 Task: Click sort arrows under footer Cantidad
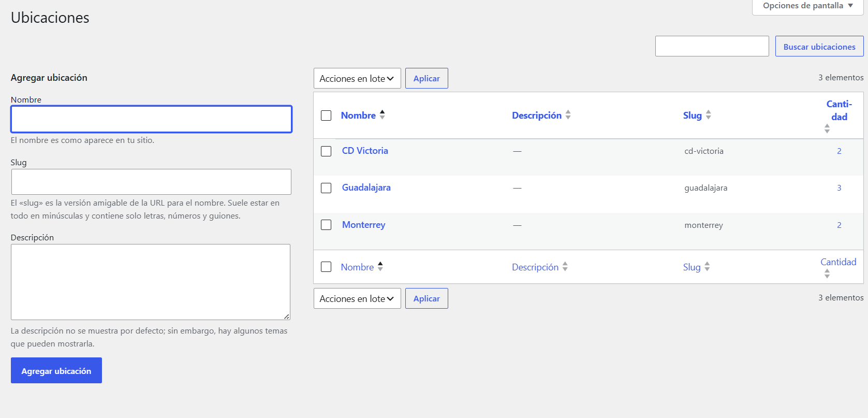(x=827, y=274)
